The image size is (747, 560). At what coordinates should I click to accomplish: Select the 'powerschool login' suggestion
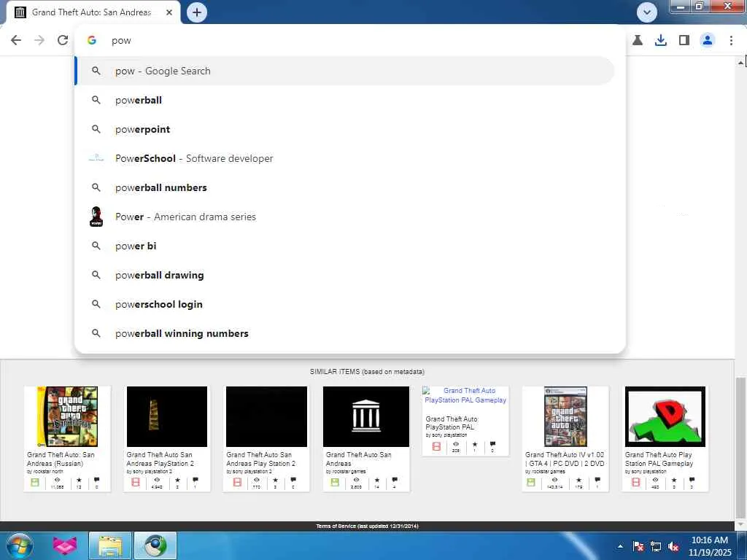click(x=345, y=304)
